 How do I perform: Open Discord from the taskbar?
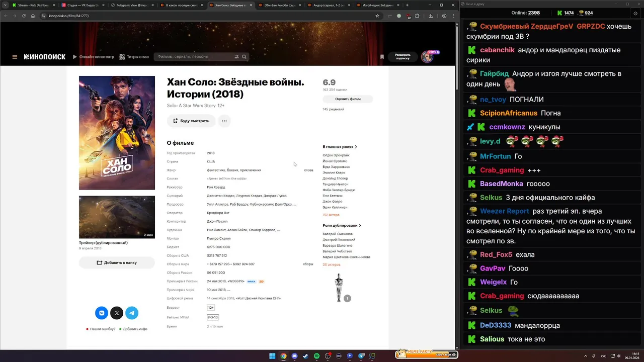click(x=294, y=356)
